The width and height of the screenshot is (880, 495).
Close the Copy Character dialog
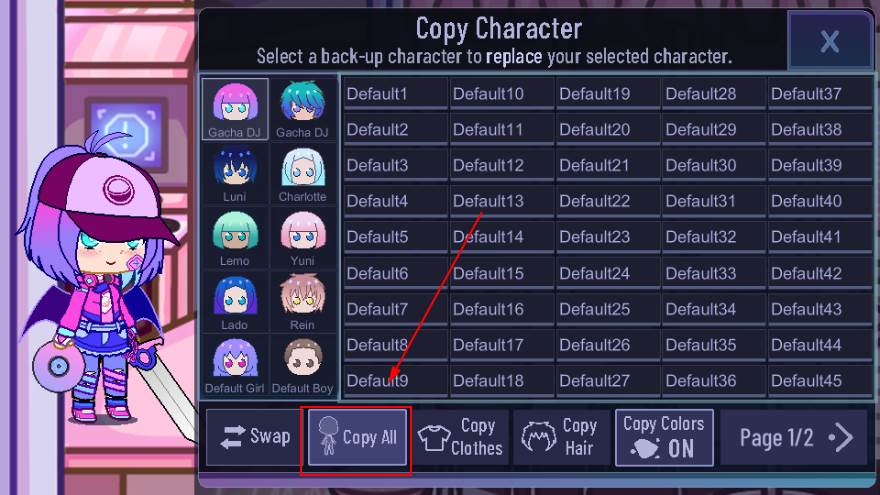point(829,41)
